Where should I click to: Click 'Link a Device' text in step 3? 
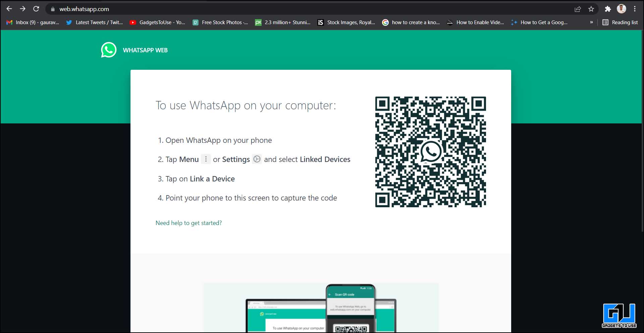(x=212, y=179)
